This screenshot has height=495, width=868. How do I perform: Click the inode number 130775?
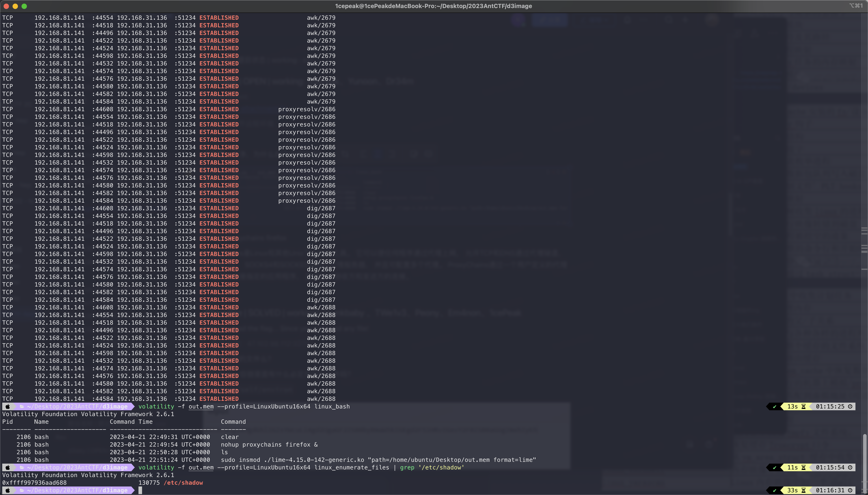click(149, 483)
